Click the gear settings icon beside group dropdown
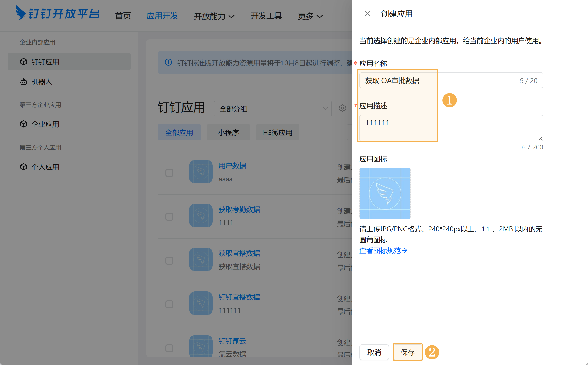 point(342,108)
